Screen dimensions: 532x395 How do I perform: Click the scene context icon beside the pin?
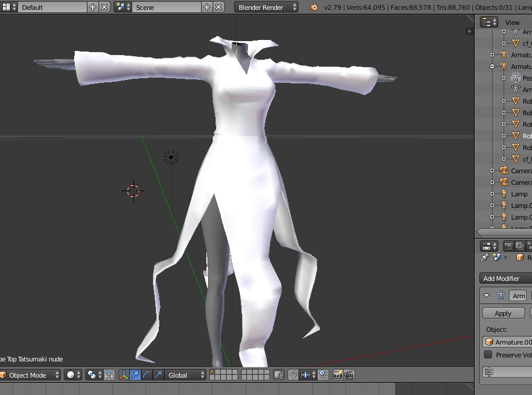(x=497, y=258)
